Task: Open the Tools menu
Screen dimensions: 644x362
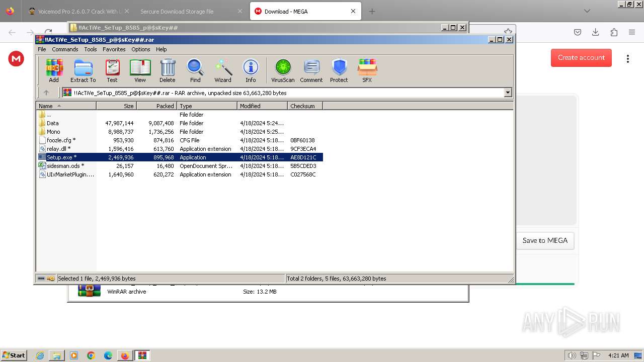Action: pos(91,49)
